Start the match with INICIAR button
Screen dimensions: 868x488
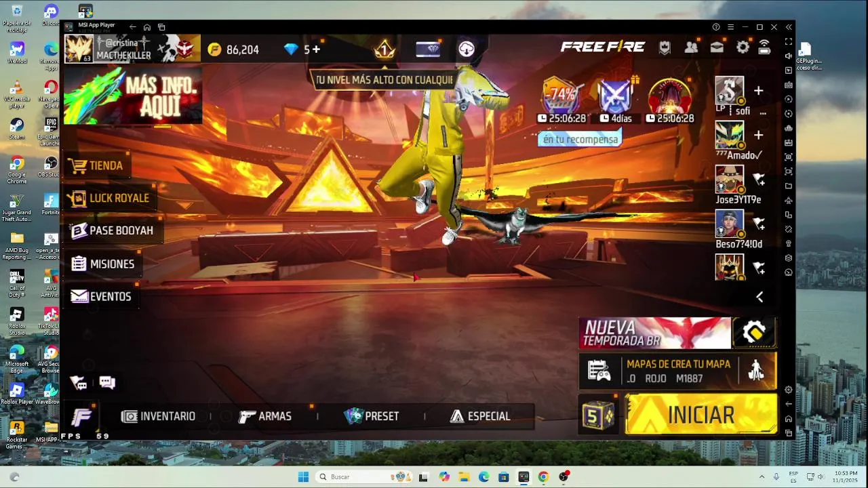701,415
